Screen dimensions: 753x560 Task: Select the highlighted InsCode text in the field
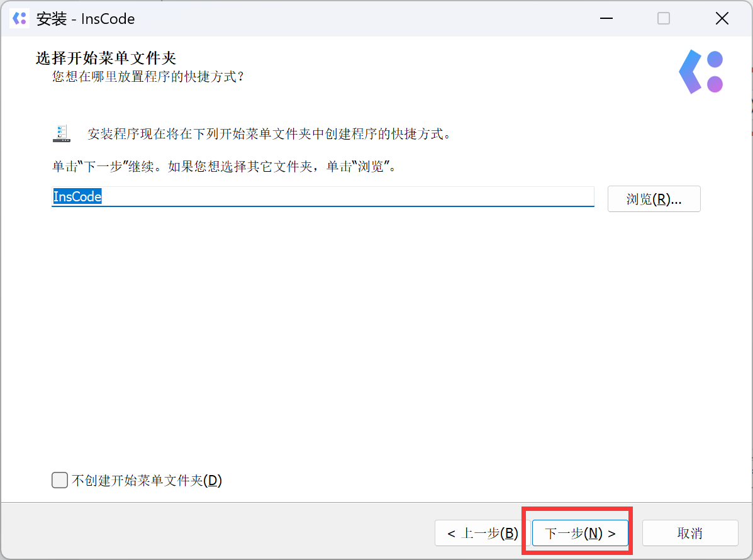pos(75,196)
